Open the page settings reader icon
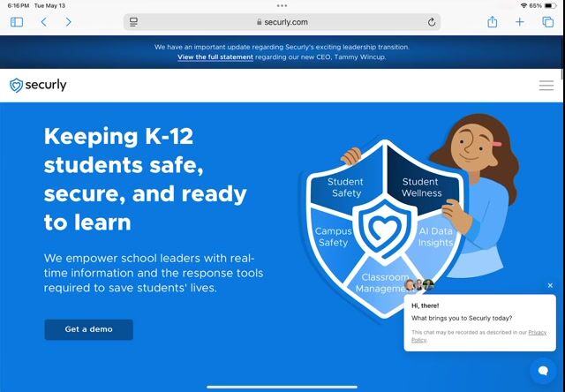Viewport: 565px width, 392px height. (x=133, y=22)
